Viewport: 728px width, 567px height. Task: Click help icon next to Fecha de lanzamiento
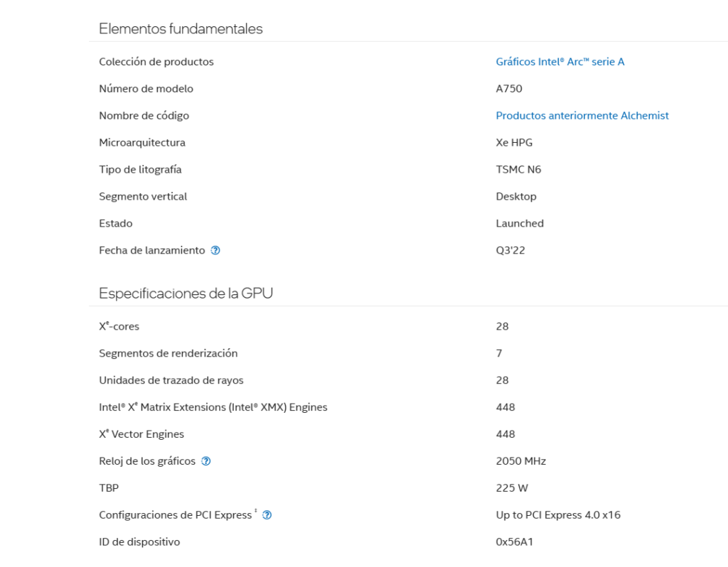pos(215,251)
